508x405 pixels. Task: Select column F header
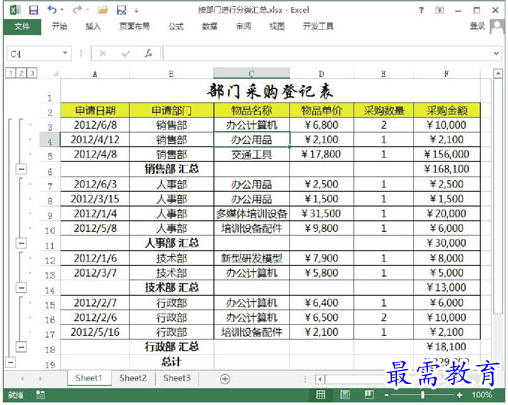coord(447,74)
